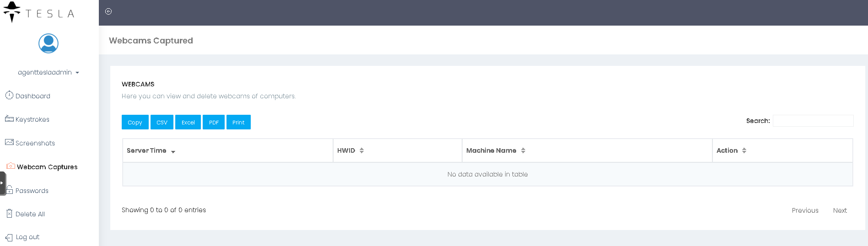Export the table with the CSV button
Viewport: 868px width, 246px height.
pyautogui.click(x=162, y=122)
